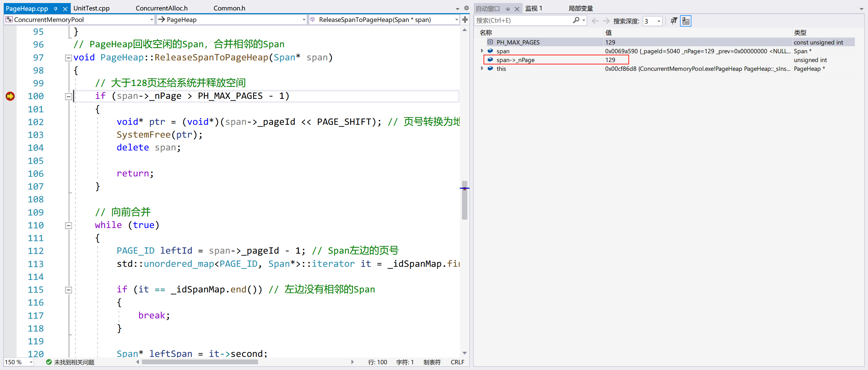Pin the 自动窗口 debug panel

click(x=508, y=8)
